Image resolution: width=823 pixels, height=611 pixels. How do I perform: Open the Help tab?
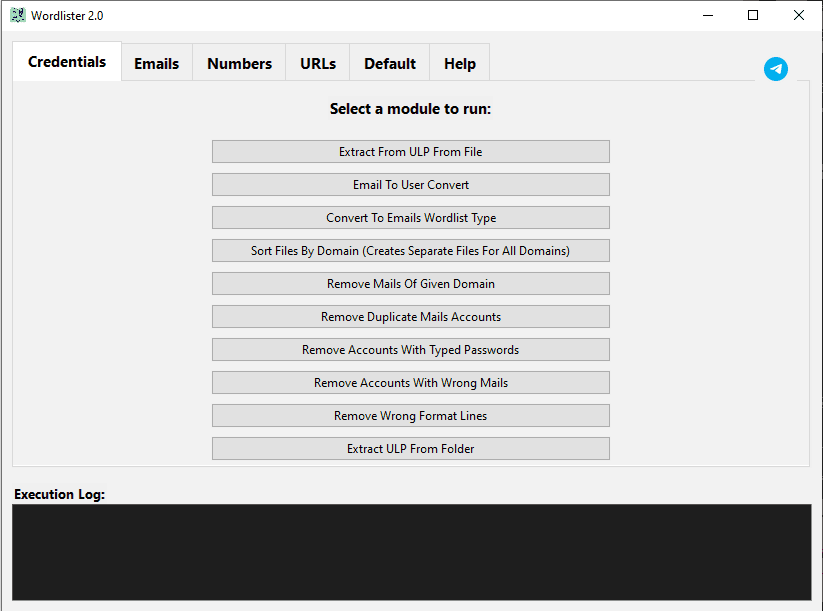459,62
